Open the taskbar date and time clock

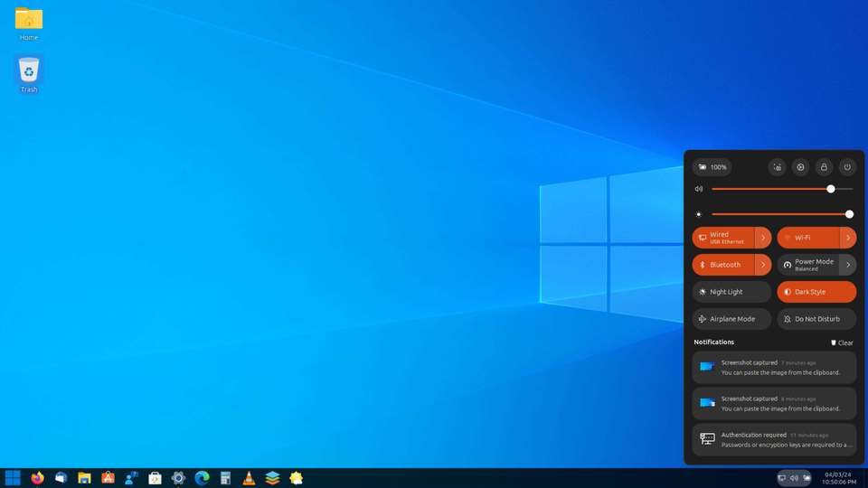coord(838,478)
